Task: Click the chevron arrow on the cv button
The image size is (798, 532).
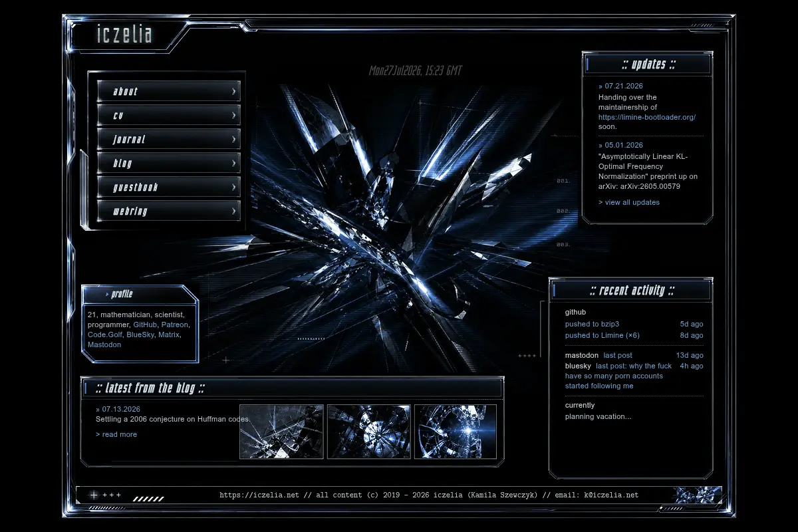Action: (233, 115)
